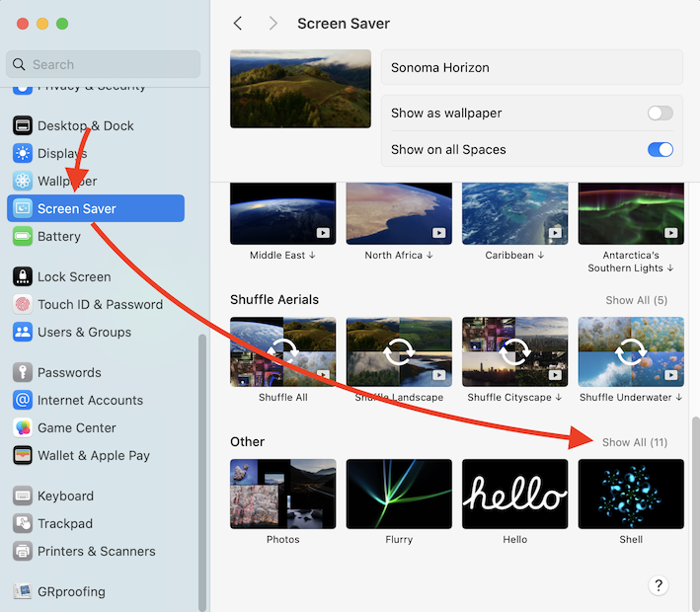Screen dimensions: 700x612
Task: Select Antarctica's Southern Lights thumbnail
Action: coord(631,213)
